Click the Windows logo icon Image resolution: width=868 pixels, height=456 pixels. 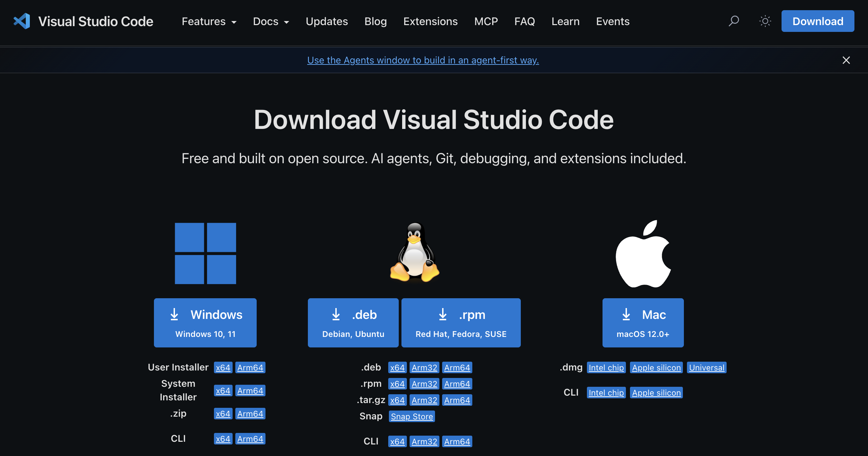tap(205, 253)
